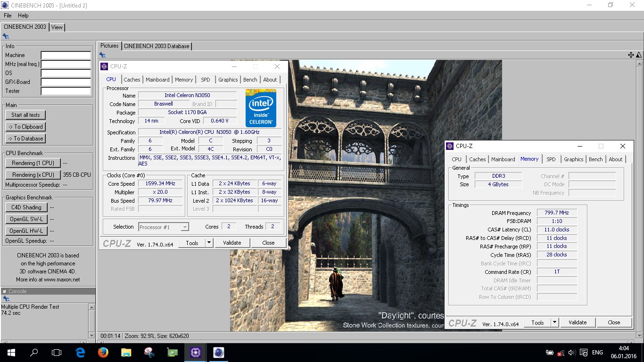This screenshot has height=362, width=644.
Task: Open Action Center notification icon
Action: click(x=584, y=353)
